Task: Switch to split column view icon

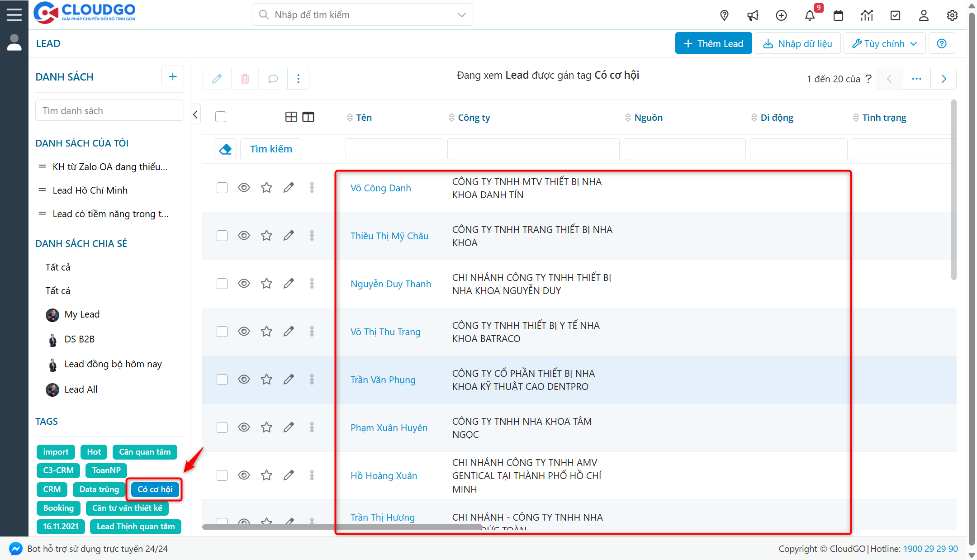Action: (308, 117)
